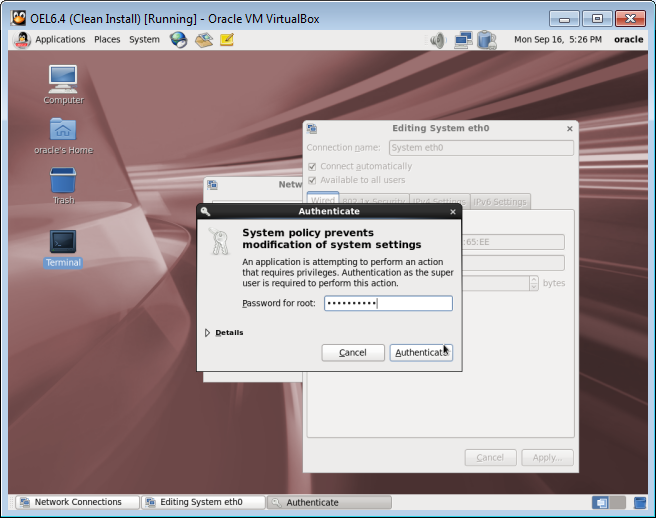656x518 pixels.
Task: Click the software update tray icon
Action: [487, 40]
